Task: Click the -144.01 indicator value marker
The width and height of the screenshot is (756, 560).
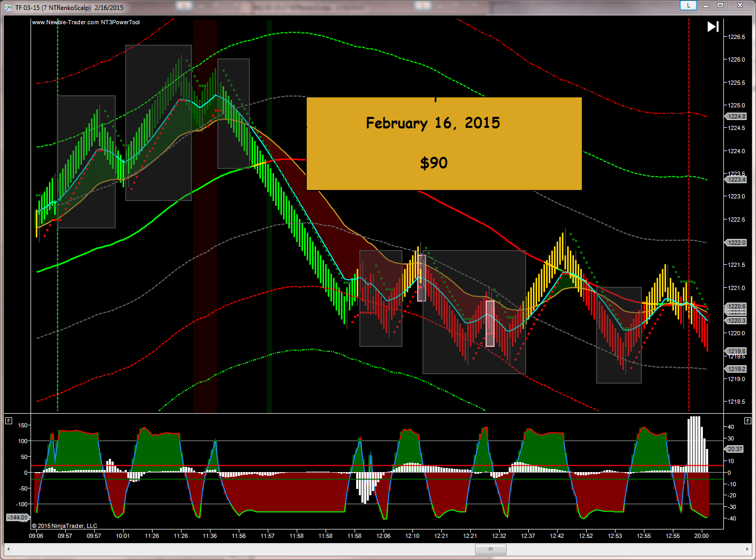Action: click(17, 517)
